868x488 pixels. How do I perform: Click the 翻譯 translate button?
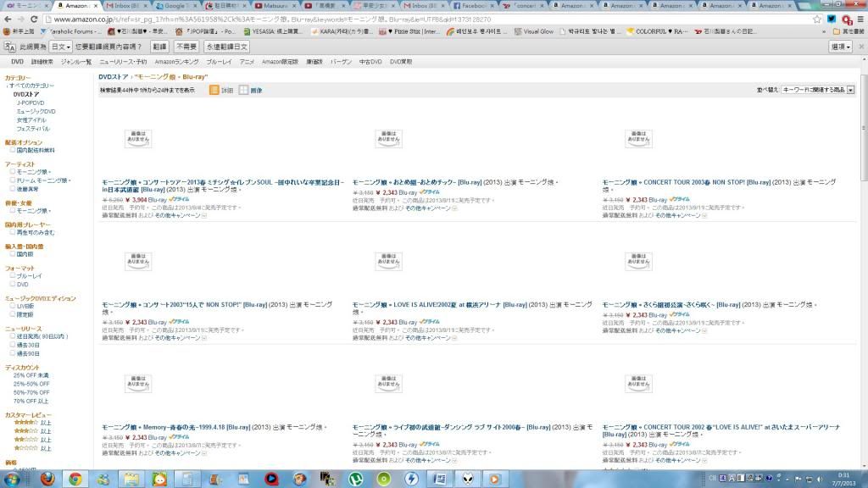(x=159, y=47)
